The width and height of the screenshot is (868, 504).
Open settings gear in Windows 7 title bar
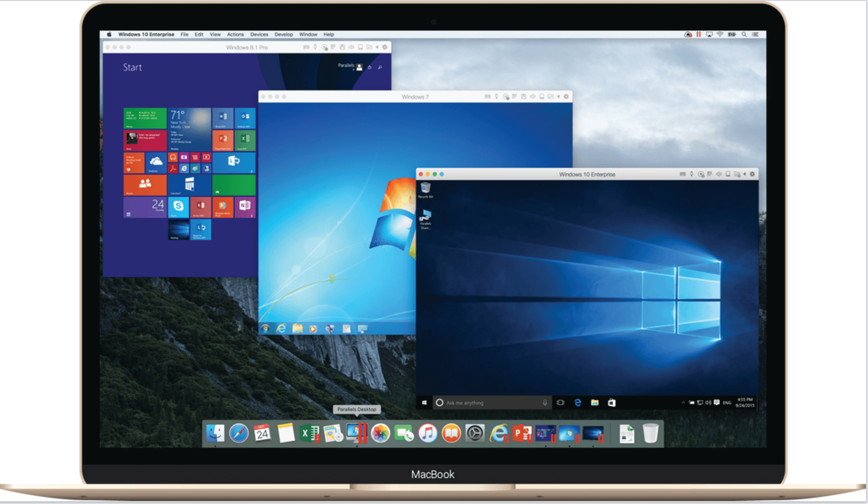566,97
